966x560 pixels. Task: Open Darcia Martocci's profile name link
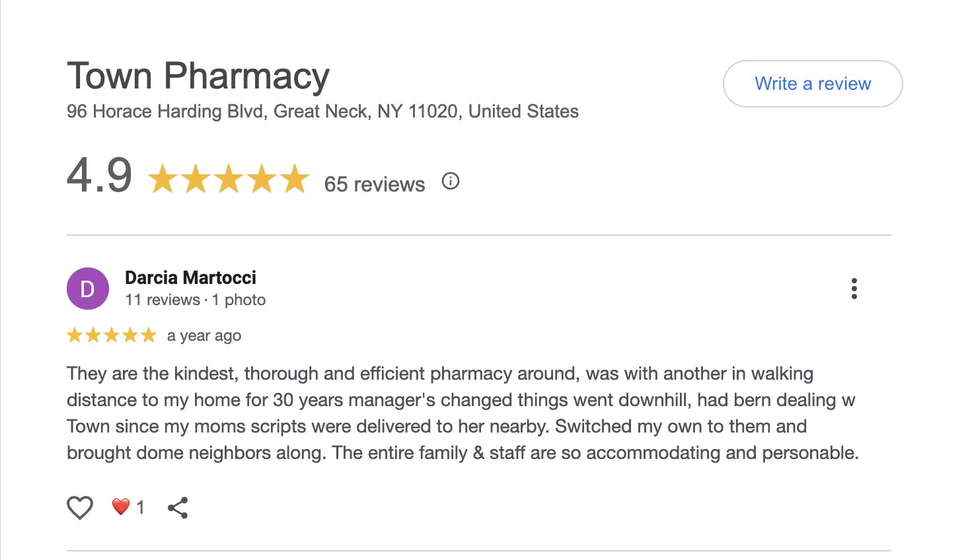pos(190,277)
